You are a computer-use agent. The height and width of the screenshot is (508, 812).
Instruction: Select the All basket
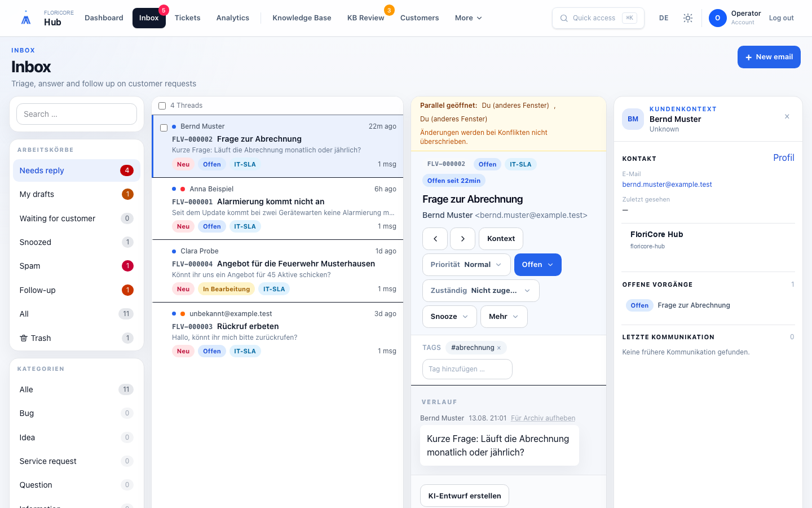[x=77, y=314]
